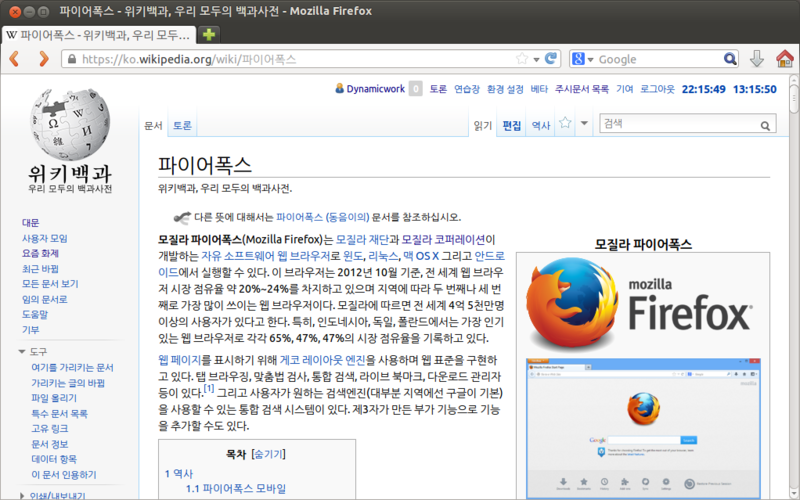
Task: Open 여기를 가리키는 문서 link
Action: point(72,367)
